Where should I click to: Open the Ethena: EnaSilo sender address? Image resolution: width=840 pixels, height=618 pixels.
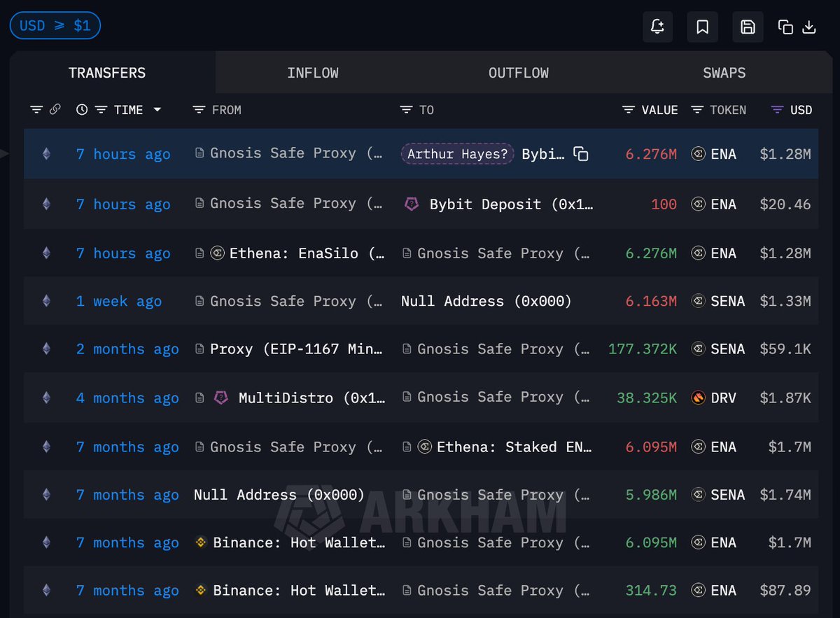[x=307, y=253]
